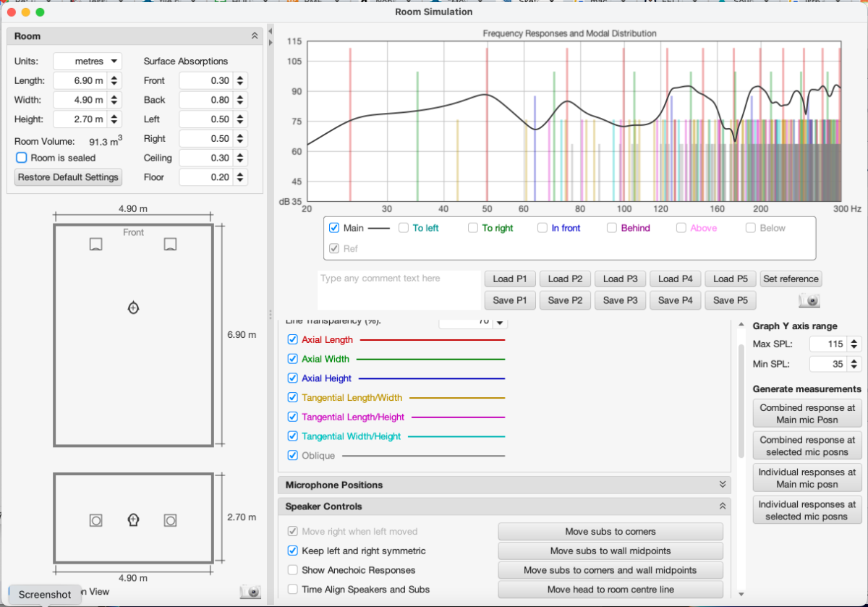The height and width of the screenshot is (607, 868).
Task: Open the Units metres dropdown
Action: coord(88,61)
